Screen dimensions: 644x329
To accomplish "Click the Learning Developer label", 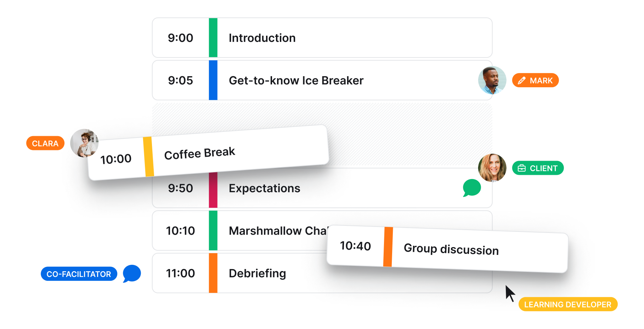I will 568,304.
